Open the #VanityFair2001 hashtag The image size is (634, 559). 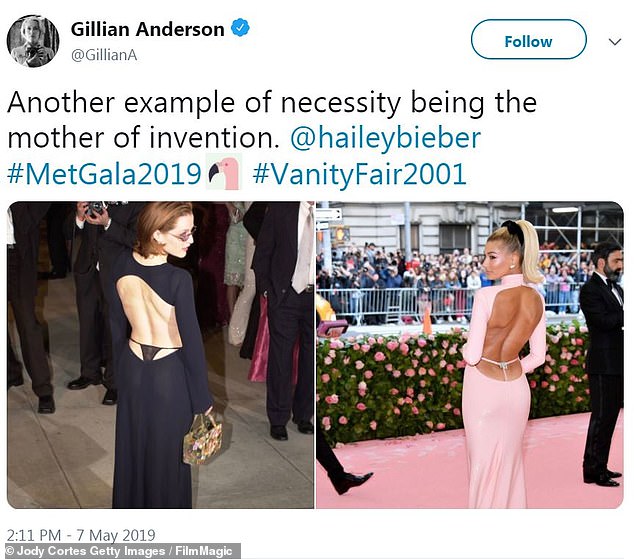[359, 173]
